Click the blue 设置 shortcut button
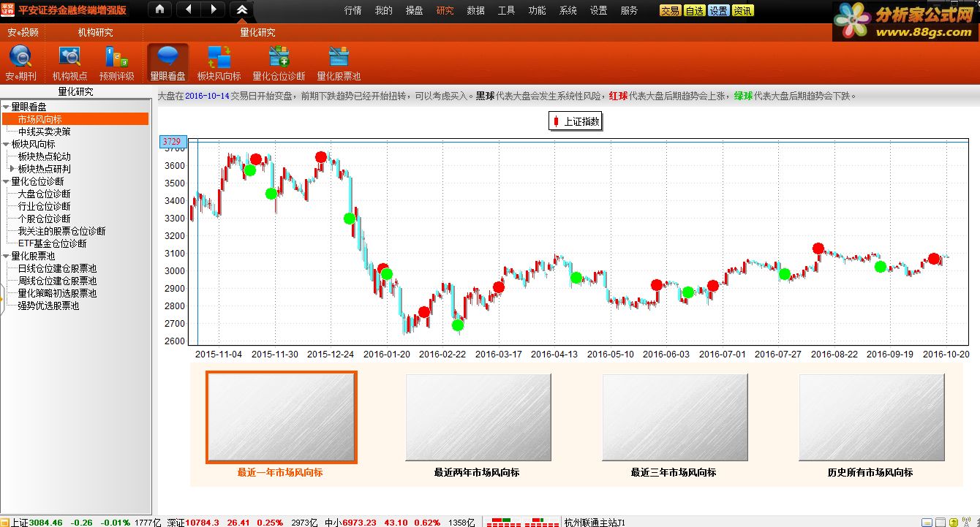Image resolution: width=980 pixels, height=527 pixels. 718,11
